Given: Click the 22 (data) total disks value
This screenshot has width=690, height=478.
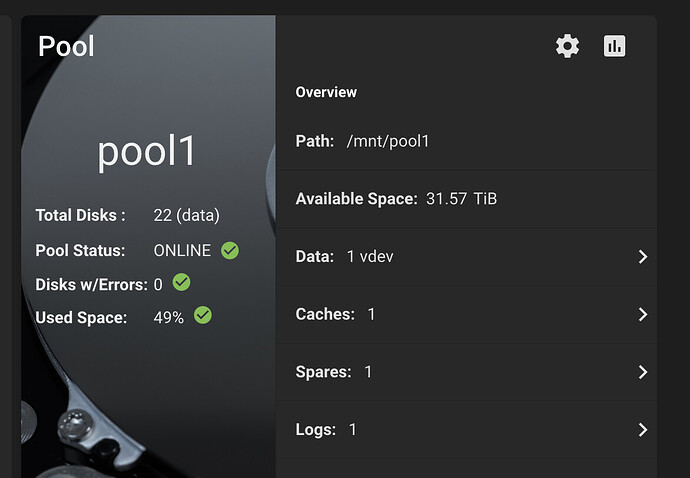Looking at the screenshot, I should coord(186,215).
